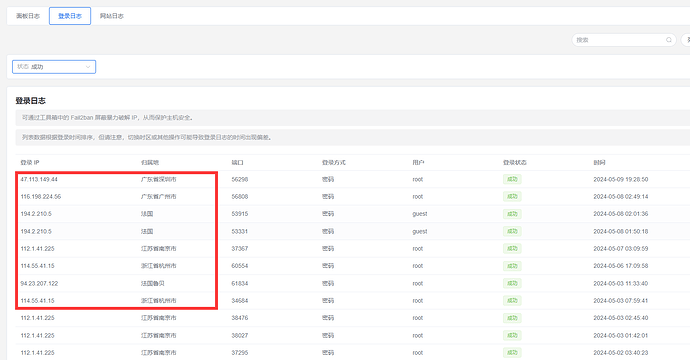Click port value 34684

tap(240, 301)
